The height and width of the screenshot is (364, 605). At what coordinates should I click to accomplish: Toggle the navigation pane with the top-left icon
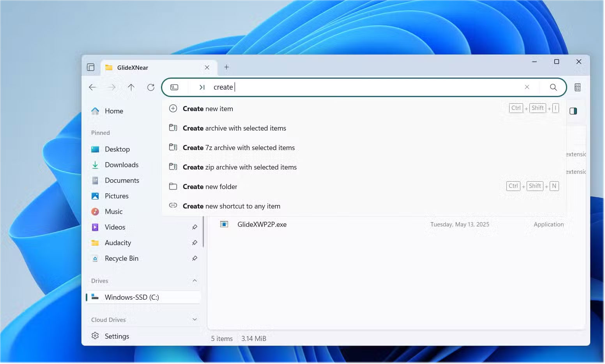[91, 67]
